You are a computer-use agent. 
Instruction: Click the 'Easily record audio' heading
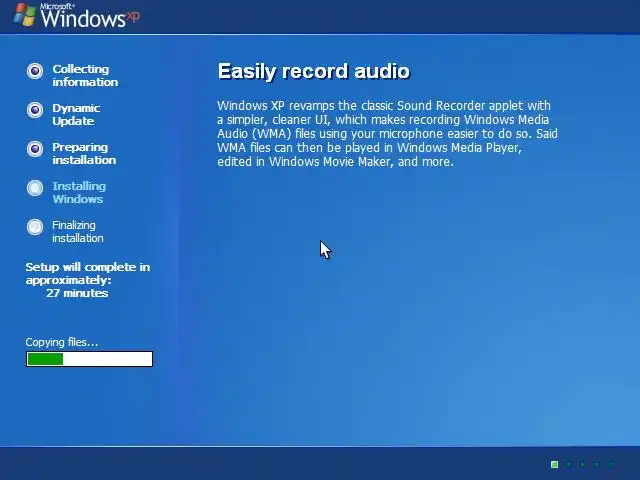(313, 71)
